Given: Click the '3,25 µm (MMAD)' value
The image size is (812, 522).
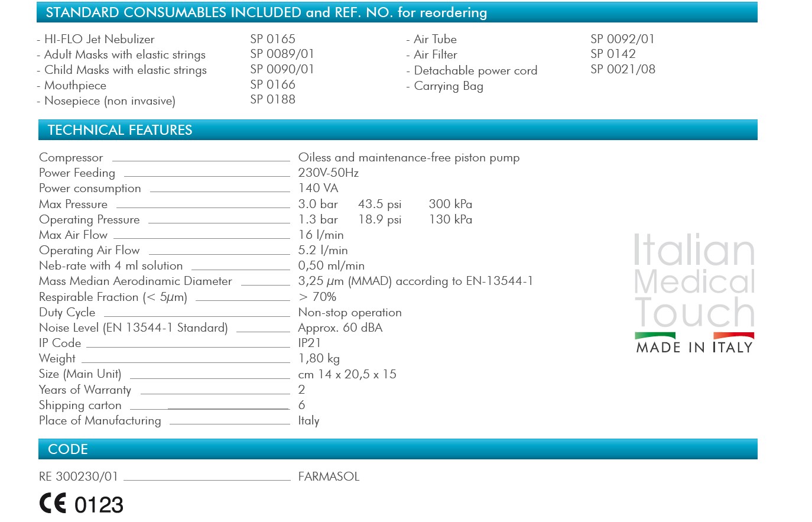Looking at the screenshot, I should tap(345, 281).
